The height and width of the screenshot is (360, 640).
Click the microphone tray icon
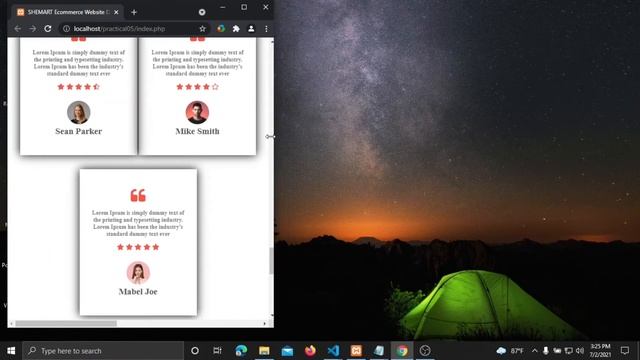pos(546,351)
